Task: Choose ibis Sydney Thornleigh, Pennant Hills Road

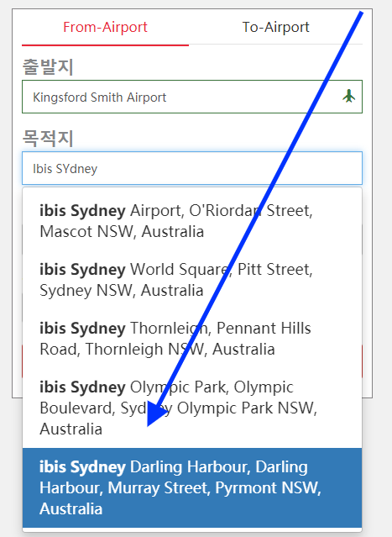Action: tap(192, 339)
